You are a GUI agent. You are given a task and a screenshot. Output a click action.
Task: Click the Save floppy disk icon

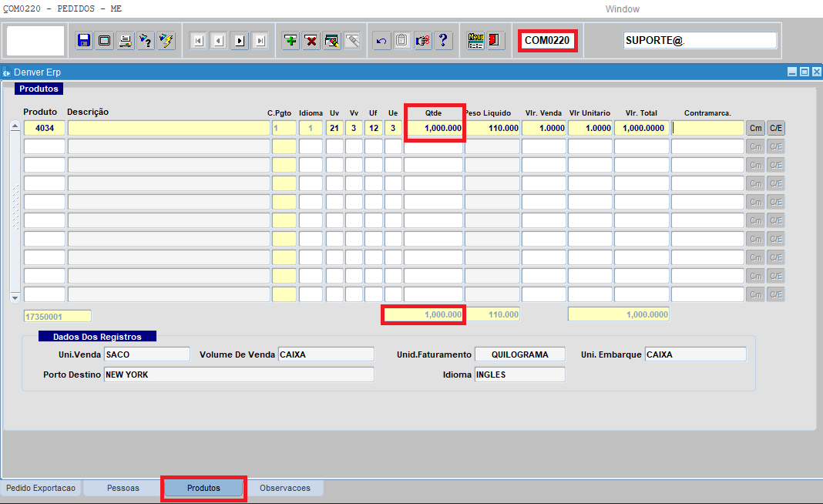(x=84, y=40)
